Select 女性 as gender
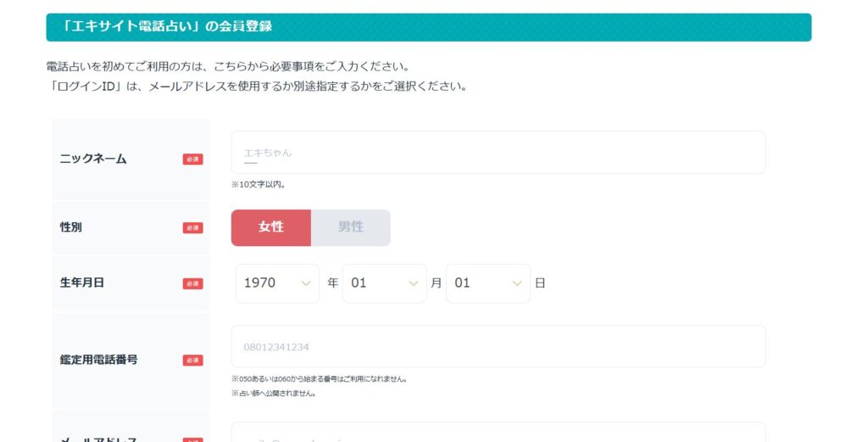Screen dimensions: 868x442 [271, 227]
